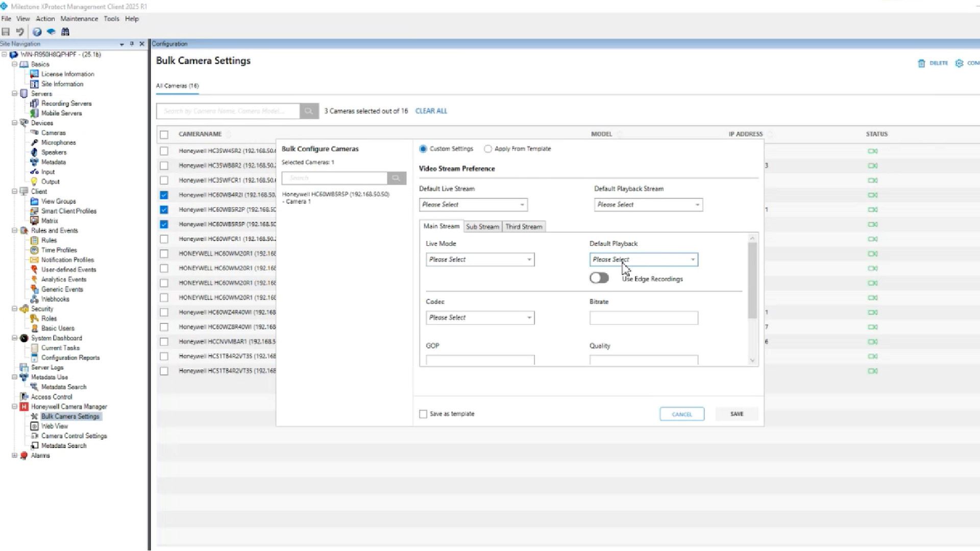Toggle the select-all cameras header checkbox
Screen dimensions: 980x551
pos(164,135)
